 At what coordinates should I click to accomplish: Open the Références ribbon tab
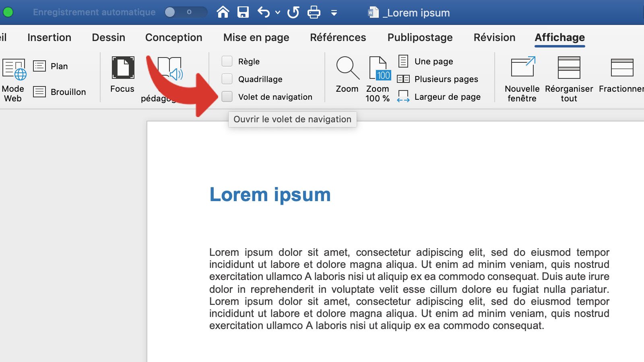(x=338, y=37)
